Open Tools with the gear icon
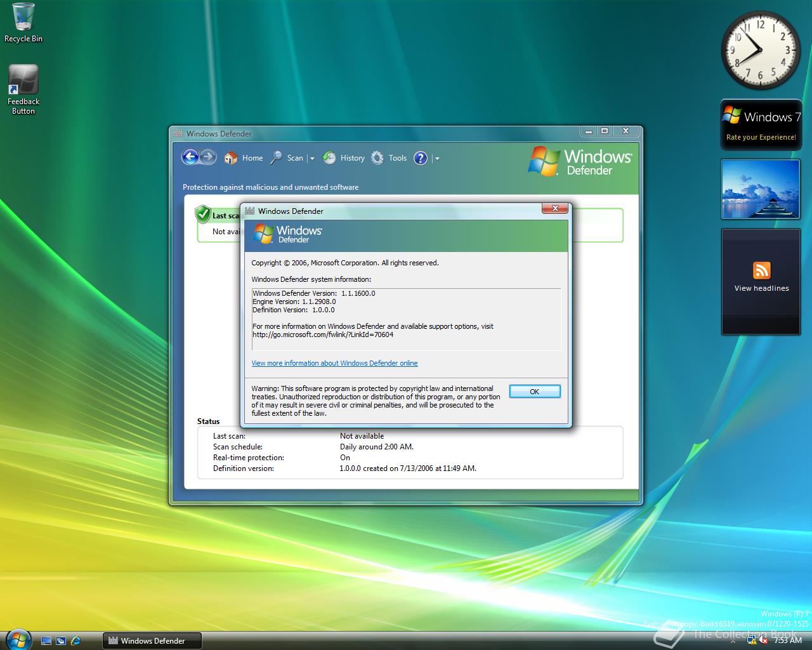812x650 pixels. (x=389, y=158)
